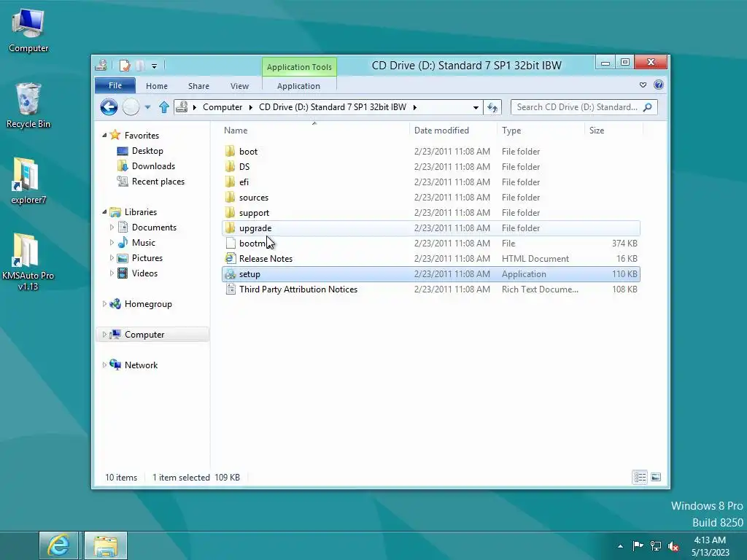Click Properties quick access toolbar icon
This screenshot has width=747, height=560.
[x=124, y=65]
